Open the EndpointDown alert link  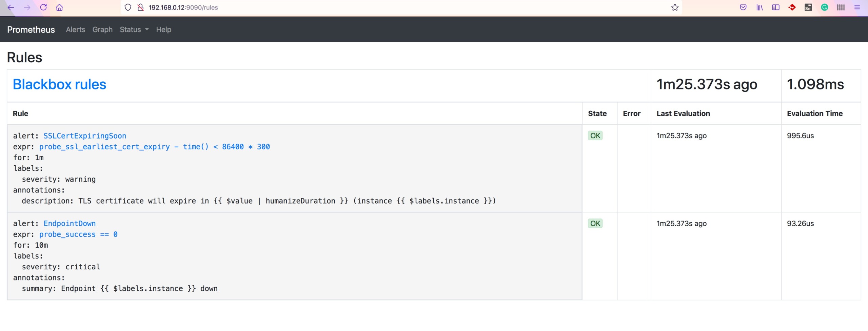tap(70, 224)
